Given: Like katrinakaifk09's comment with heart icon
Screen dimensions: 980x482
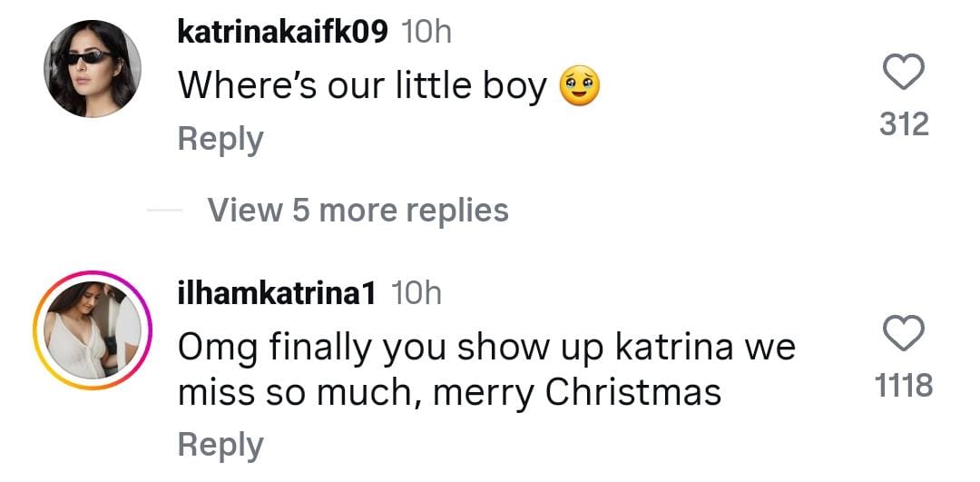Looking at the screenshot, I should coord(904,73).
